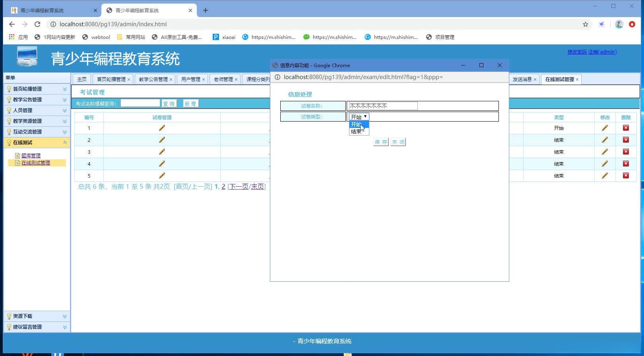Switch to 老师管理 tab
The image size is (644, 356).
[x=223, y=79]
